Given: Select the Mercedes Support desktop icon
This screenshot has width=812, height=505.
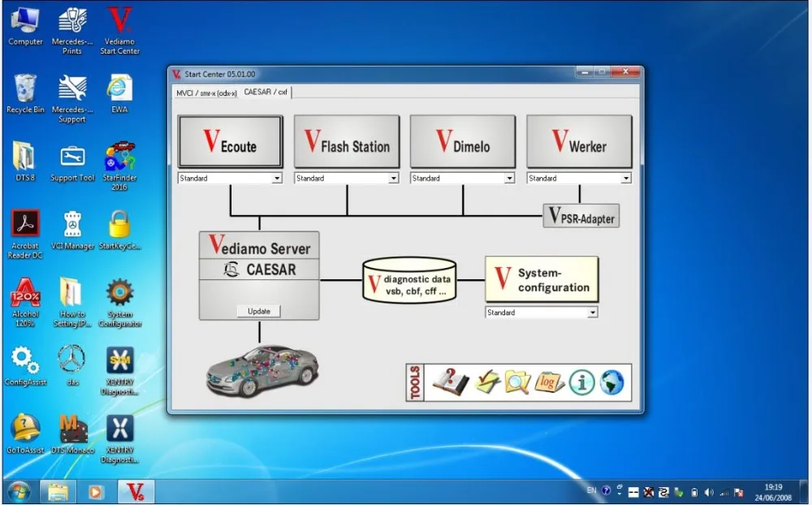Looking at the screenshot, I should [x=72, y=99].
